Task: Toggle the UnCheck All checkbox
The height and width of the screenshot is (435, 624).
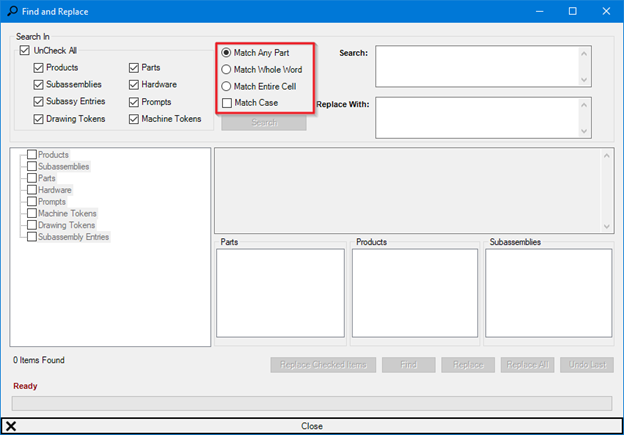Action: (x=25, y=50)
